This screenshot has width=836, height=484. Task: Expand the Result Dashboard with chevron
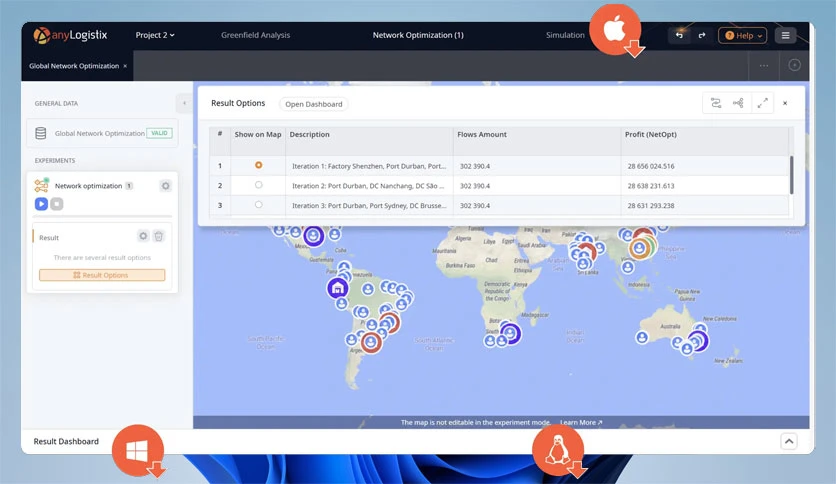tap(789, 441)
